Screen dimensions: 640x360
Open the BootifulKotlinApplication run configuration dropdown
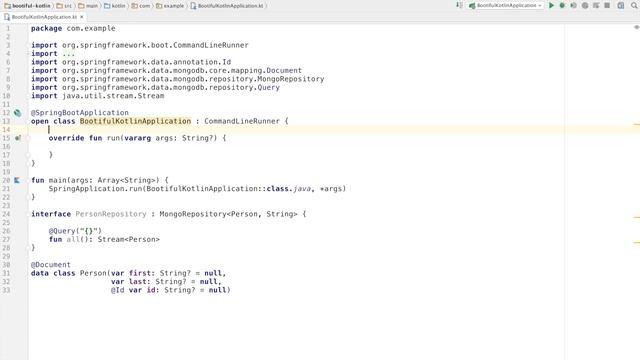[x=506, y=6]
